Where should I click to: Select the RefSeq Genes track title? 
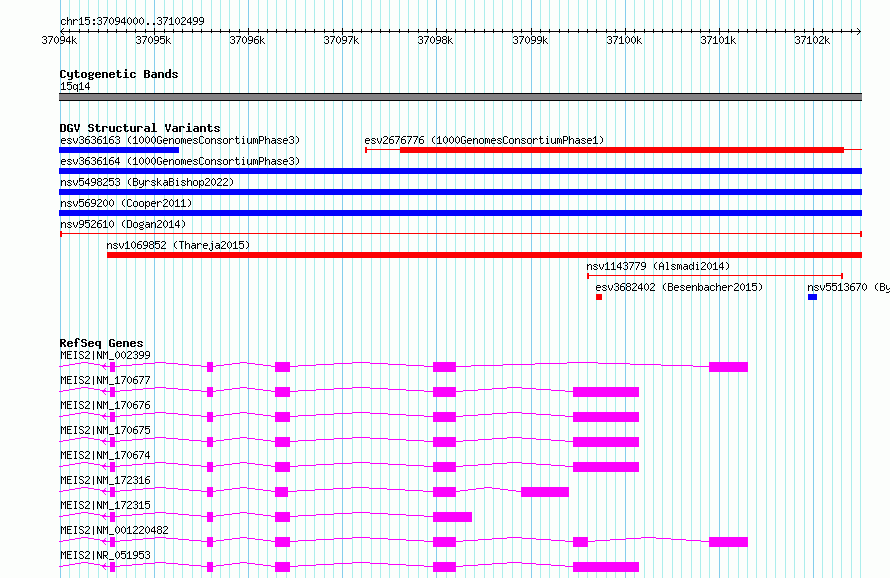tap(101, 343)
